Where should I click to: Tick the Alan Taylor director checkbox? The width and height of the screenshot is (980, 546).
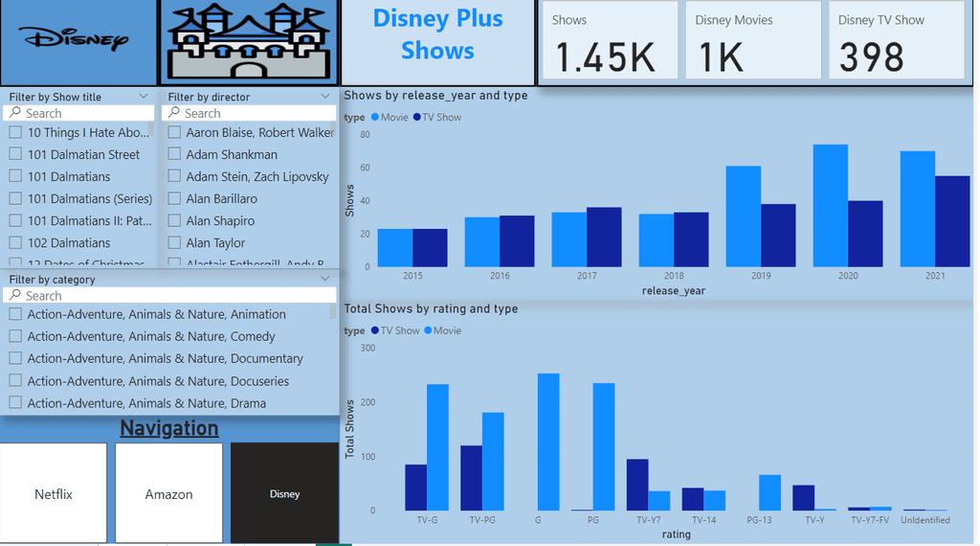coord(174,242)
